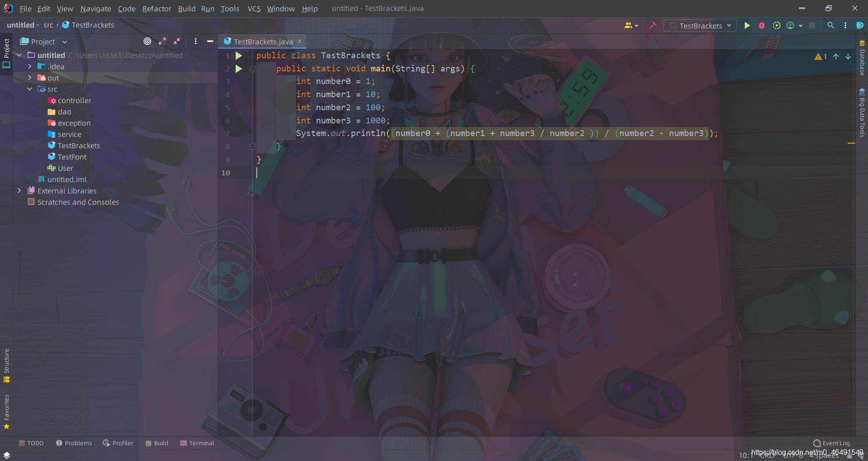868x461 pixels.
Task: Run with Coverage from toolbar
Action: click(777, 26)
